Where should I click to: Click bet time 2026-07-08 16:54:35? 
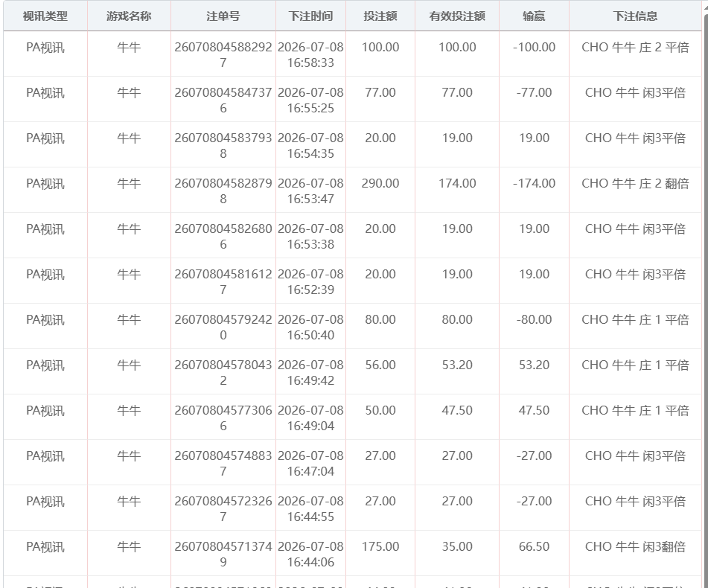310,146
